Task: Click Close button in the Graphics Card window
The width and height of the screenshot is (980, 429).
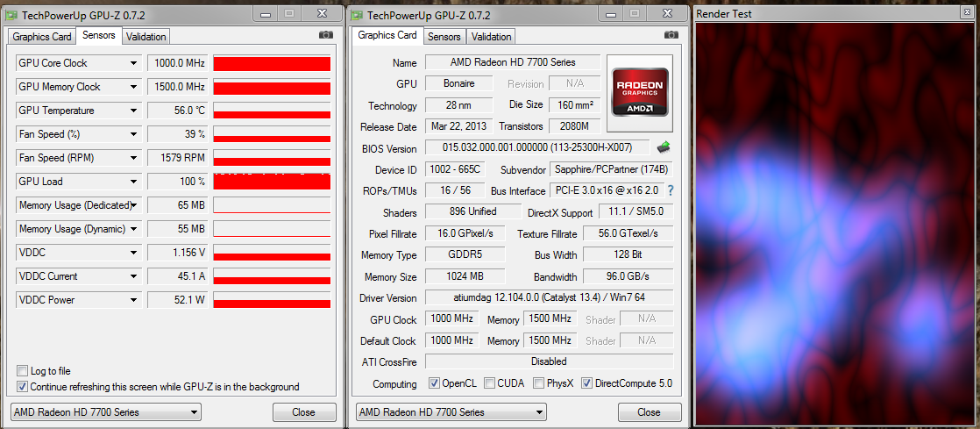Action: point(649,412)
